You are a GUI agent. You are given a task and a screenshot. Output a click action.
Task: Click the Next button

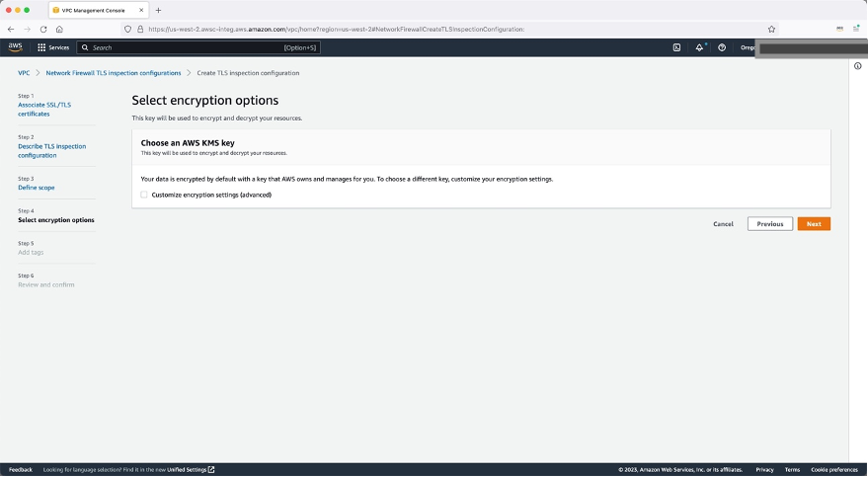(x=814, y=224)
